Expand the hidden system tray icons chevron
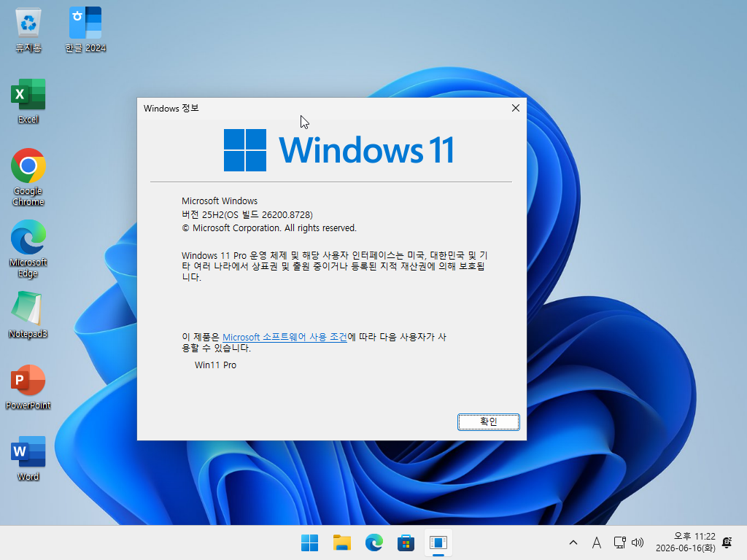Screen dimensions: 747x560 pyautogui.click(x=573, y=542)
